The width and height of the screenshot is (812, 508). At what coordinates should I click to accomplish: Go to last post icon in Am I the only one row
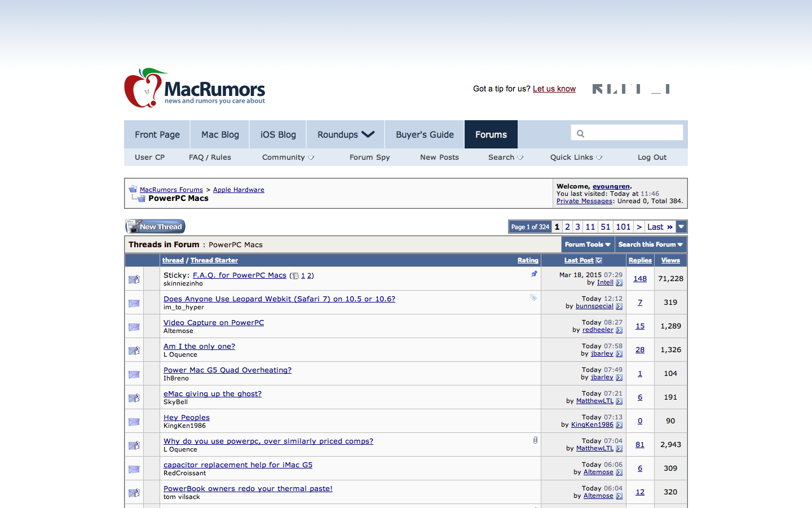tap(619, 354)
